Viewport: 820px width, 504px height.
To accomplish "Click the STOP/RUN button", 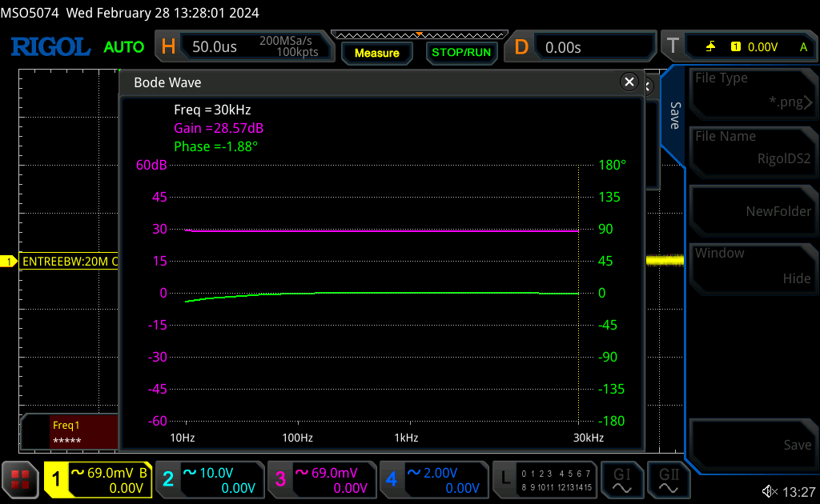I will (x=461, y=53).
